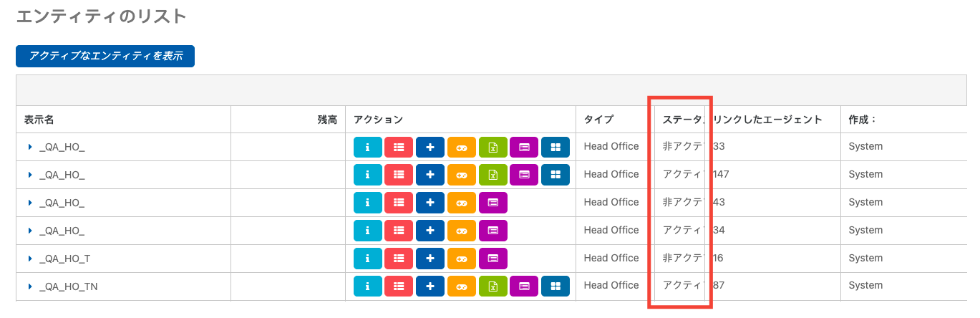
Task: Expand the _QA_HO_ entity with 33 linked agents
Action: 30,147
